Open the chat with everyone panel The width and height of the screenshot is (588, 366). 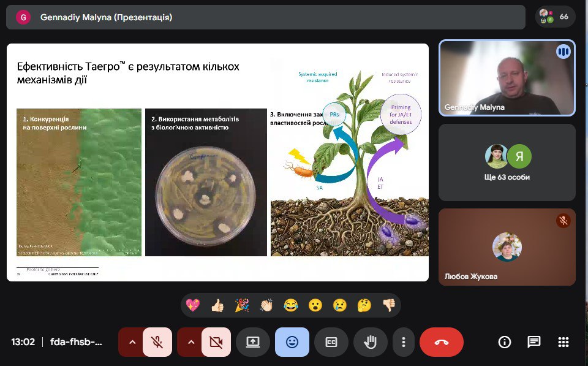534,342
